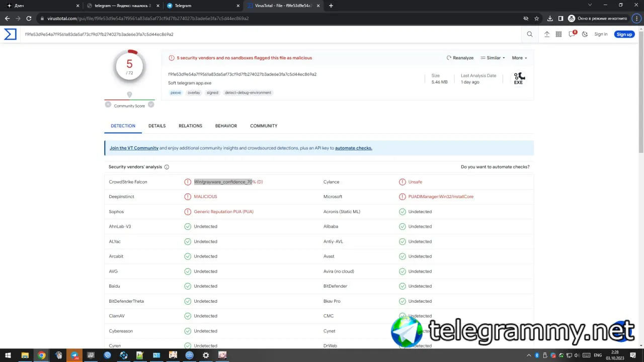Click the Community Score dislike X icon
Screen dimensions: 644x362
pos(108,105)
